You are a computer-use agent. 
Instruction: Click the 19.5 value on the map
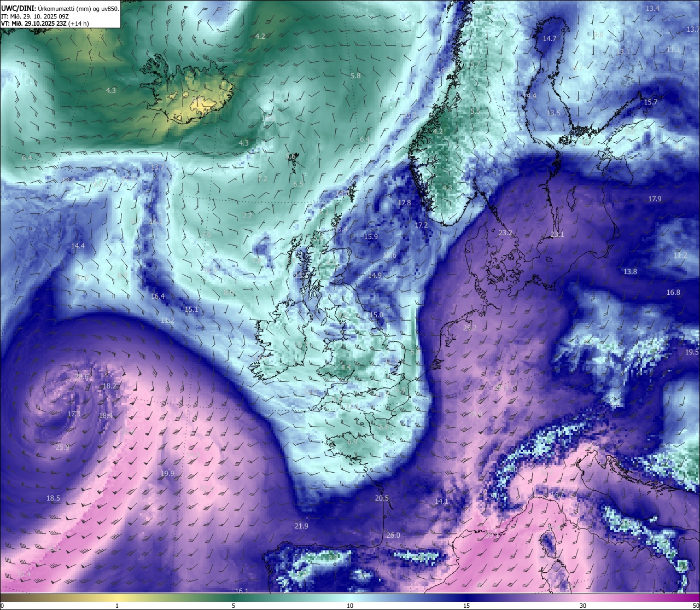(692, 352)
